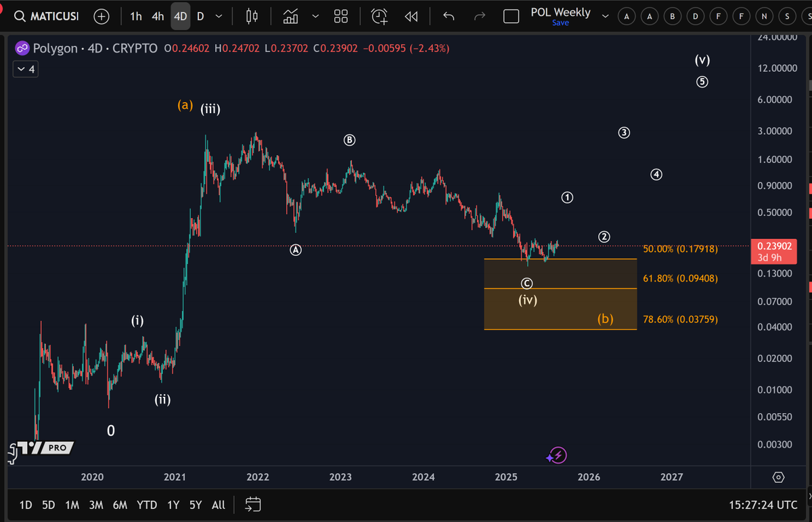Viewport: 812px width, 522px height.
Task: Add a comparison symbol with the plus icon
Action: (x=101, y=16)
